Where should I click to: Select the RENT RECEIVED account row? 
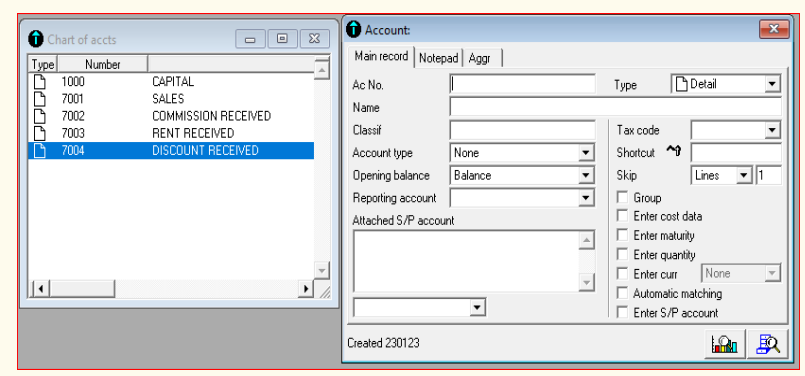(171, 133)
